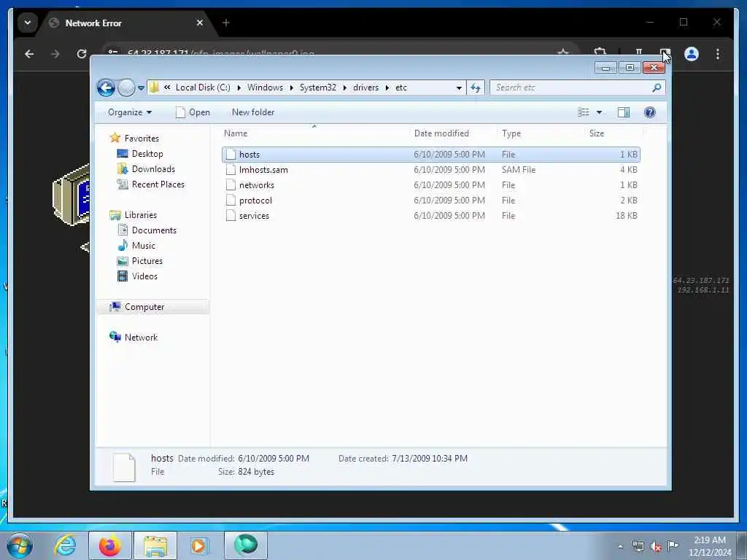Screen dimensions: 747x560
Task: Open Documents library
Action: point(147,230)
